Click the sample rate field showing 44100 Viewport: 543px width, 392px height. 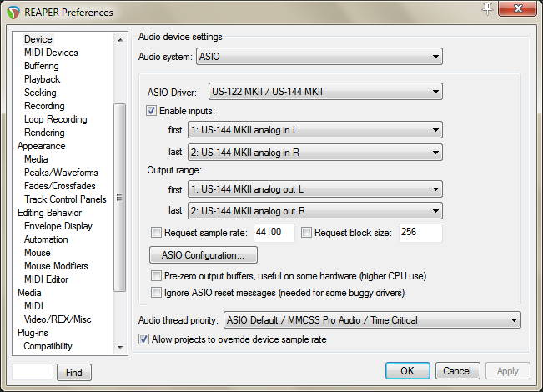[274, 233]
